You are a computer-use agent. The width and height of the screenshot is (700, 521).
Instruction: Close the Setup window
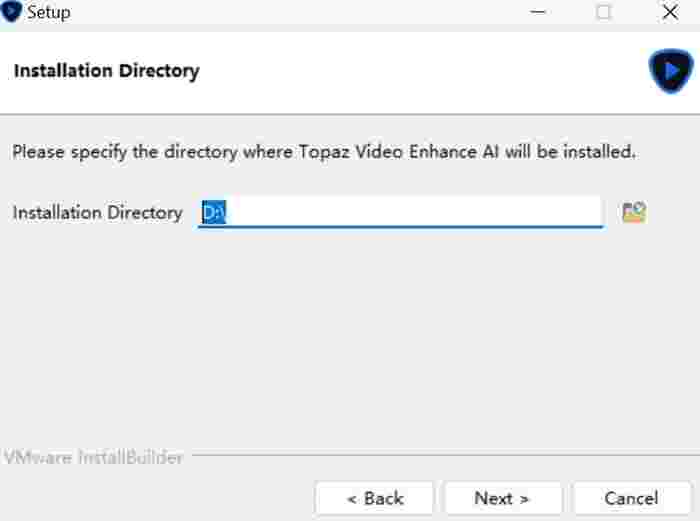(x=670, y=12)
